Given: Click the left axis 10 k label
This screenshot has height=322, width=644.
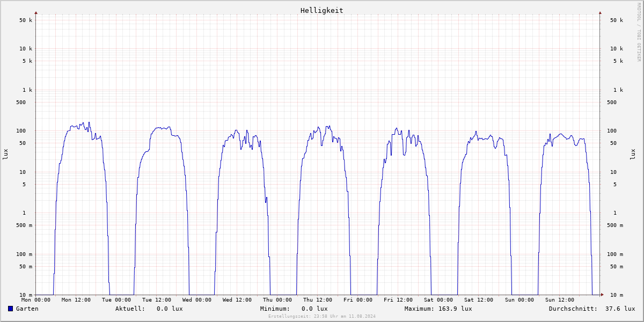Looking at the screenshot, I should click(x=26, y=49).
